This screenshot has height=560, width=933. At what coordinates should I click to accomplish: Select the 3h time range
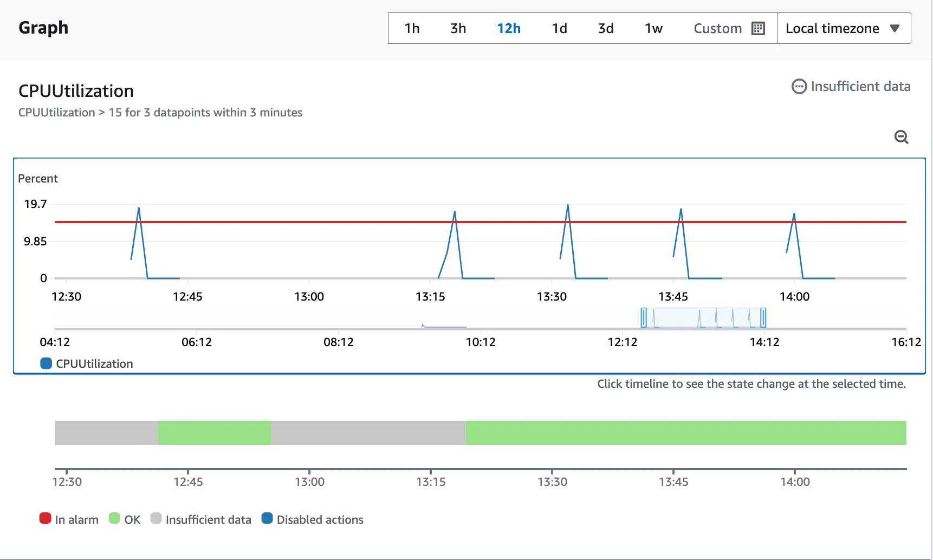(x=458, y=28)
